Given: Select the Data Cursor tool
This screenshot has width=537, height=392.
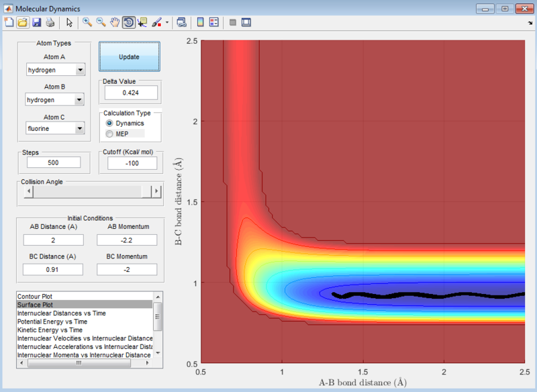Looking at the screenshot, I should coord(142,23).
